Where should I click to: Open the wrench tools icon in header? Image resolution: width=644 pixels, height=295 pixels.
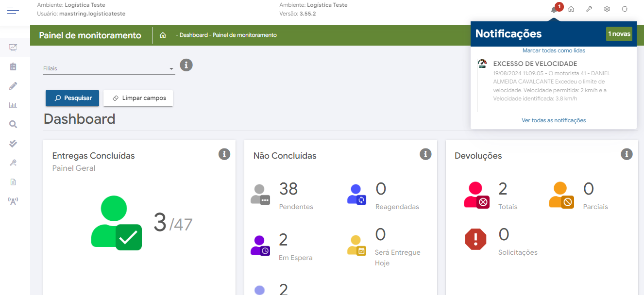(589, 9)
